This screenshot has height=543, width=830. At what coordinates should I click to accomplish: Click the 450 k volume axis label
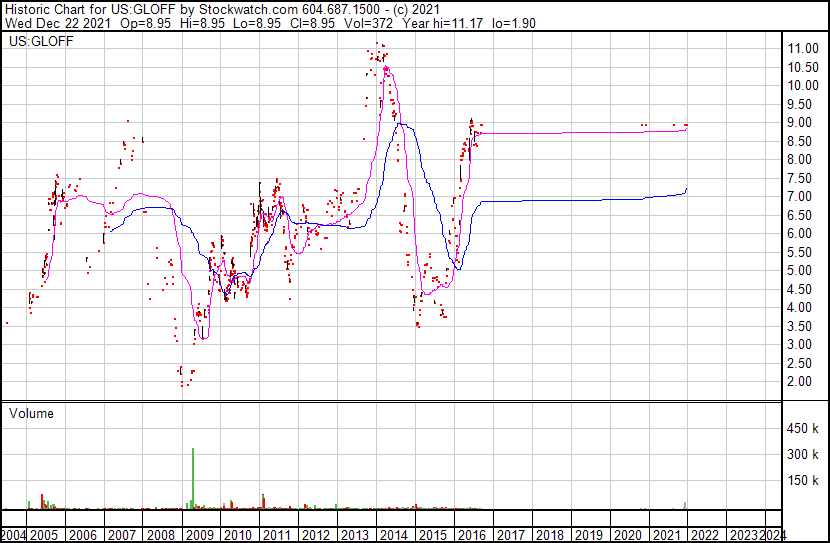coord(802,429)
